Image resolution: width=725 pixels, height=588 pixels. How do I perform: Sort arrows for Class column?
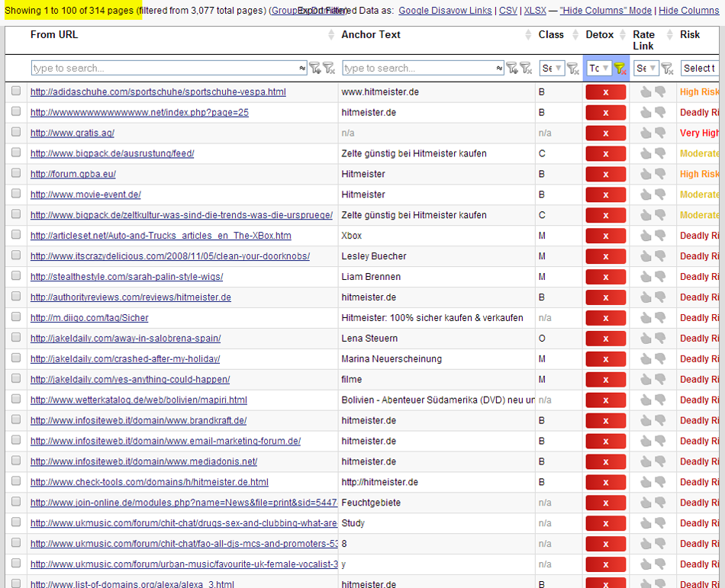click(x=575, y=34)
